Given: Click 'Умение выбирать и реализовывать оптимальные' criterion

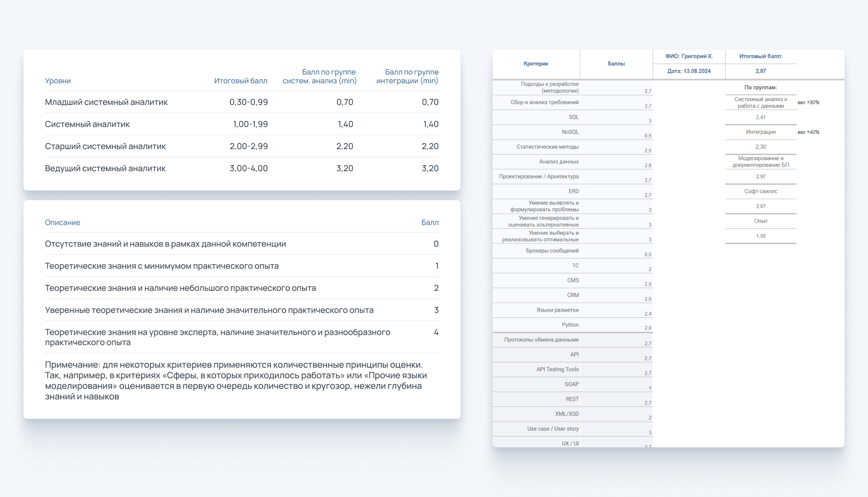Looking at the screenshot, I should tap(540, 236).
